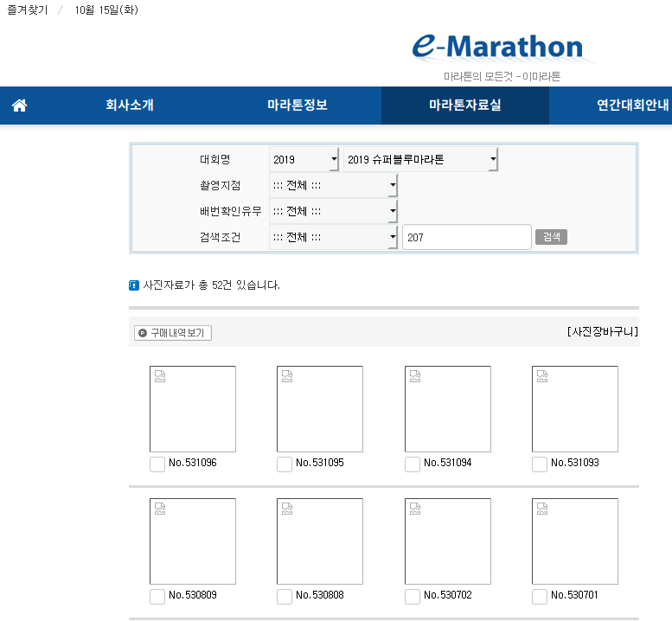Open the 마라톤정보 menu
This screenshot has width=672, height=621.
coord(297,106)
